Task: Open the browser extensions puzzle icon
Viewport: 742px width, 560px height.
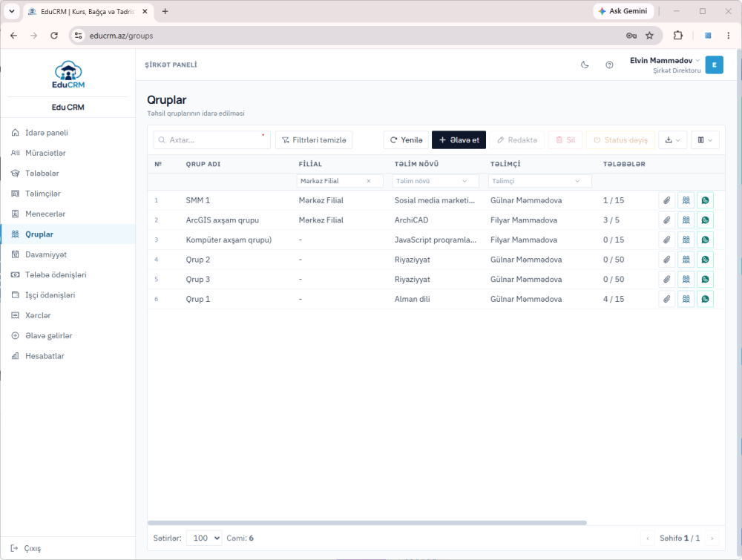Action: [x=678, y=36]
